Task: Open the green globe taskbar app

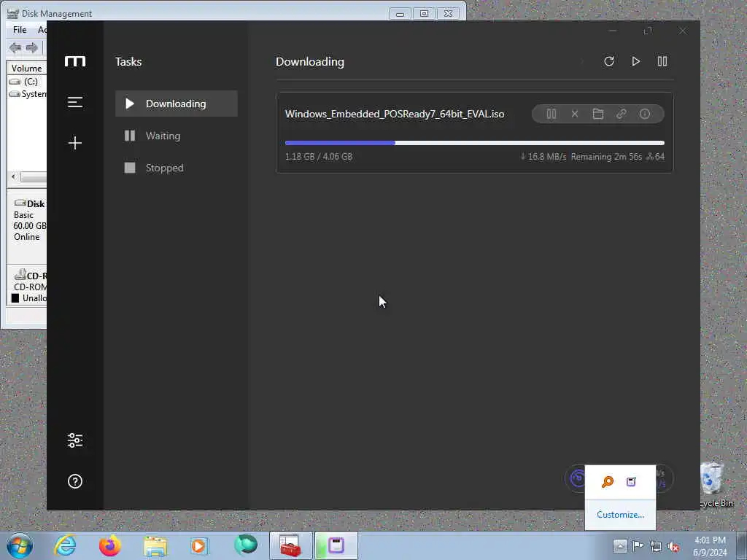Action: coord(246,545)
